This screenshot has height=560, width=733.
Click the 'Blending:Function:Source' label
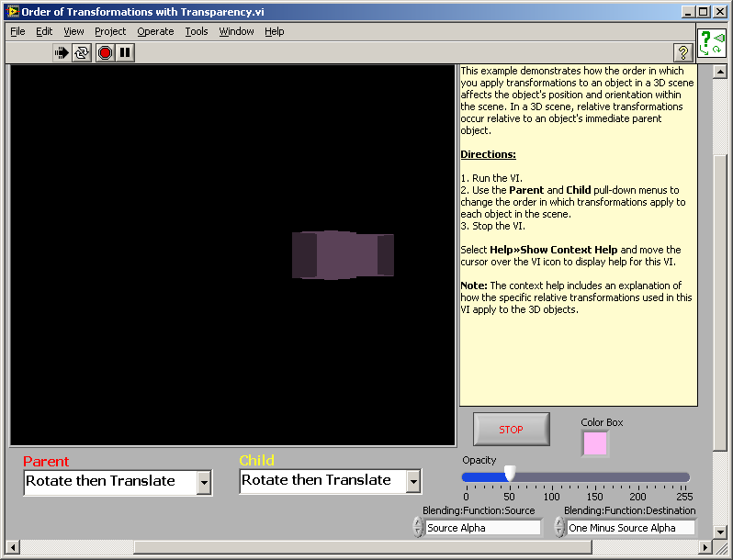479,510
